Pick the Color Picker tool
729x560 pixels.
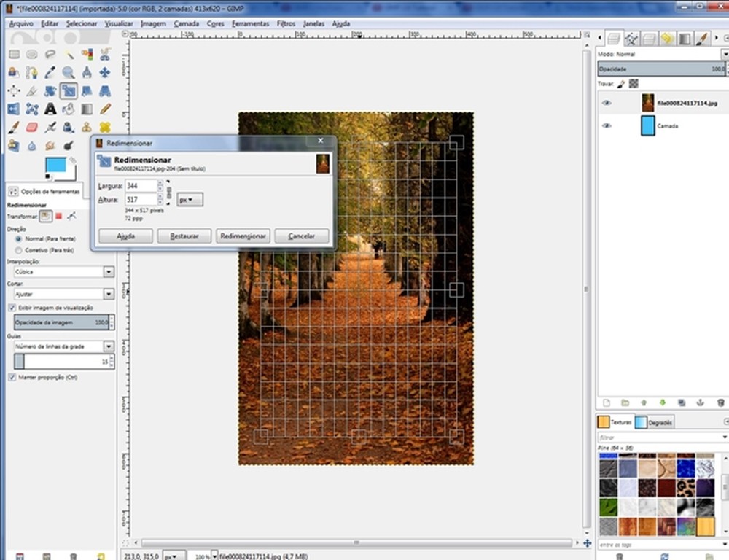click(x=50, y=71)
